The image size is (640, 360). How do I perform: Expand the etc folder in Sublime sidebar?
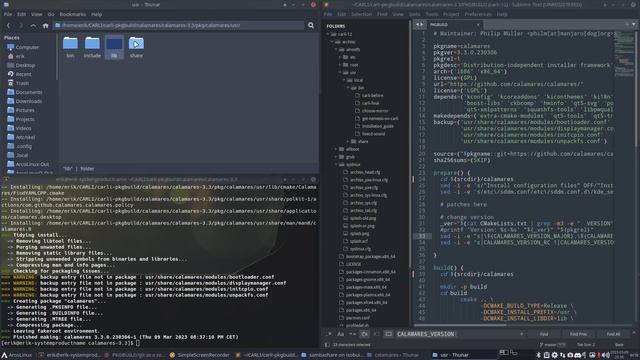point(340,58)
